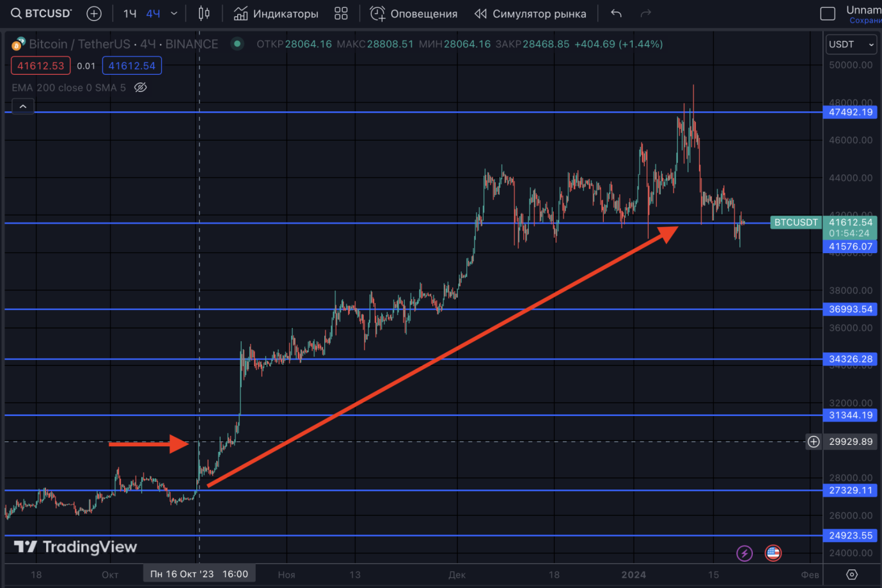Undo the last action
The height and width of the screenshot is (588, 882).
point(616,13)
